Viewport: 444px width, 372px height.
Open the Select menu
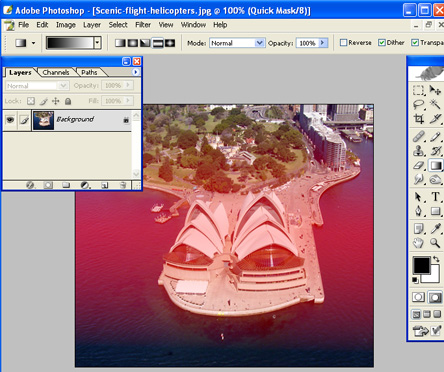tap(118, 25)
